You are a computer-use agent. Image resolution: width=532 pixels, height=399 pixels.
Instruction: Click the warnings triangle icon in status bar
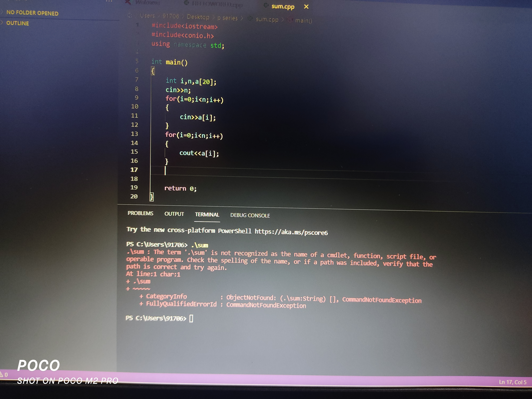click(1, 374)
